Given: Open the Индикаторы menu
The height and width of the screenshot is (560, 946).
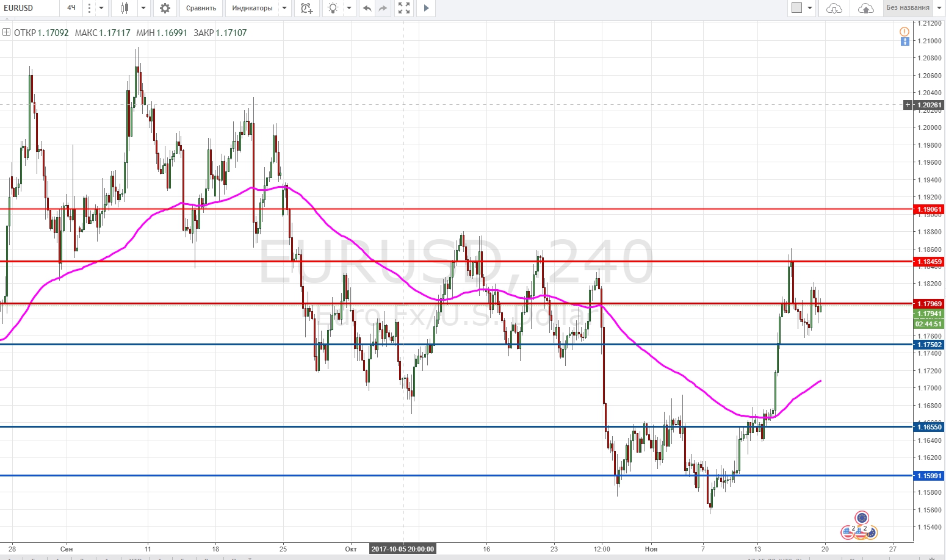Looking at the screenshot, I should click(x=252, y=8).
